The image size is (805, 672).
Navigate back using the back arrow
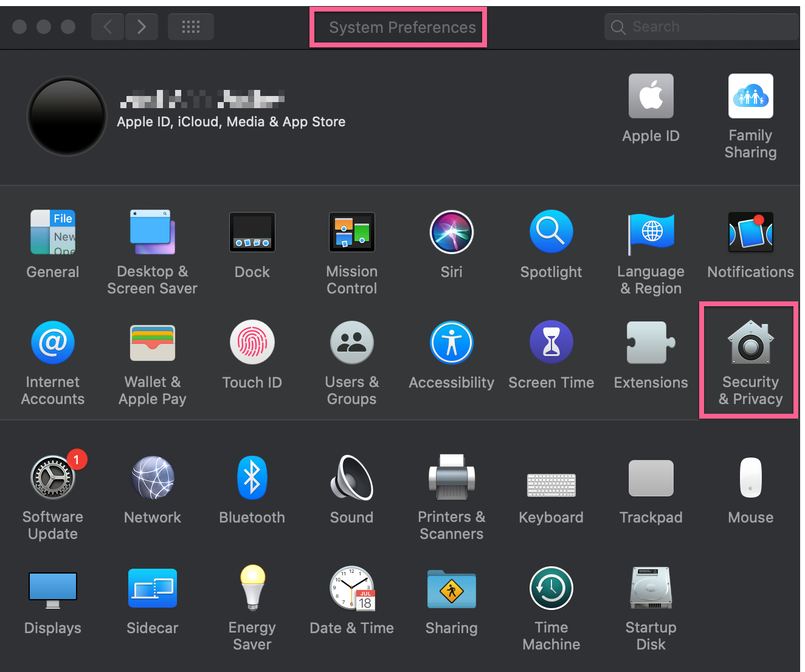(x=107, y=26)
